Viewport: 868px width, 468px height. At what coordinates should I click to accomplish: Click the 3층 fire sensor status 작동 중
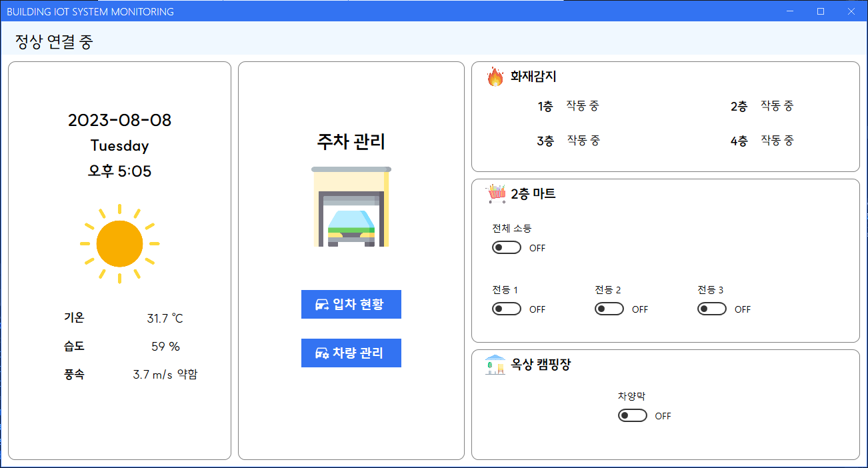point(583,141)
